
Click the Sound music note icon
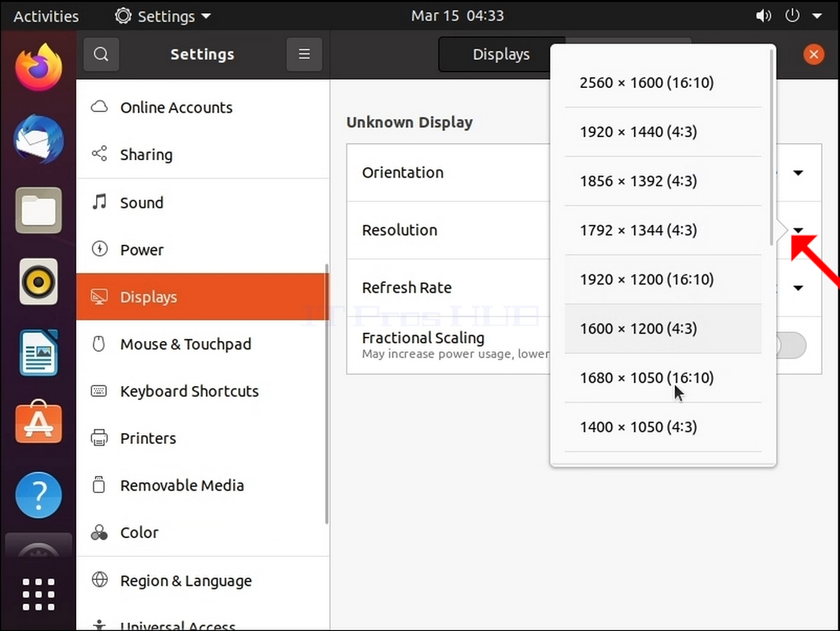(x=99, y=201)
